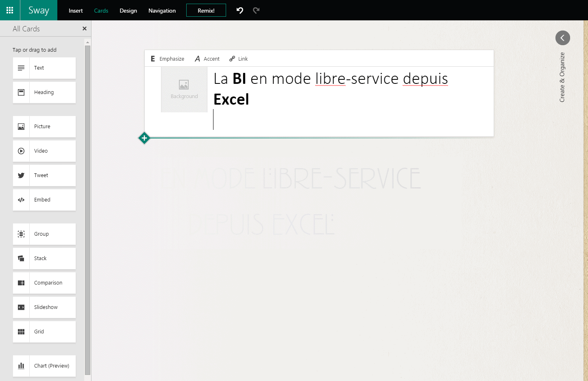Toggle Accent formatting on title
This screenshot has width=588, height=381.
coord(207,59)
